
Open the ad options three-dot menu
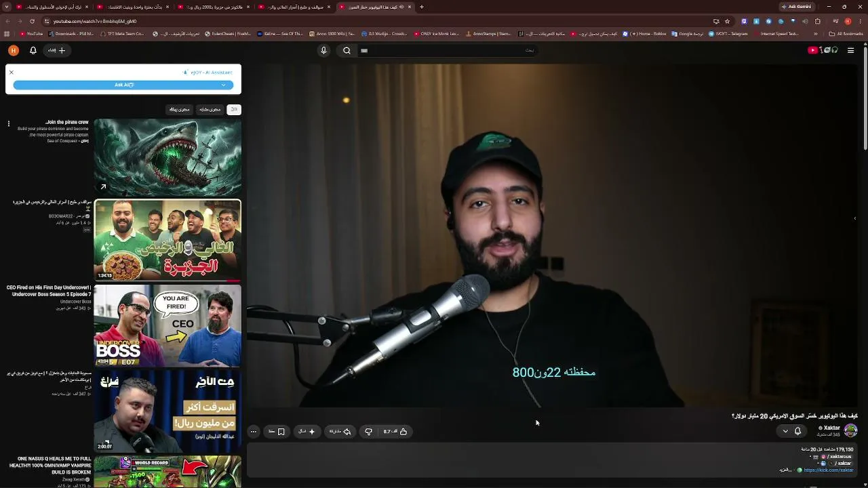[9, 123]
